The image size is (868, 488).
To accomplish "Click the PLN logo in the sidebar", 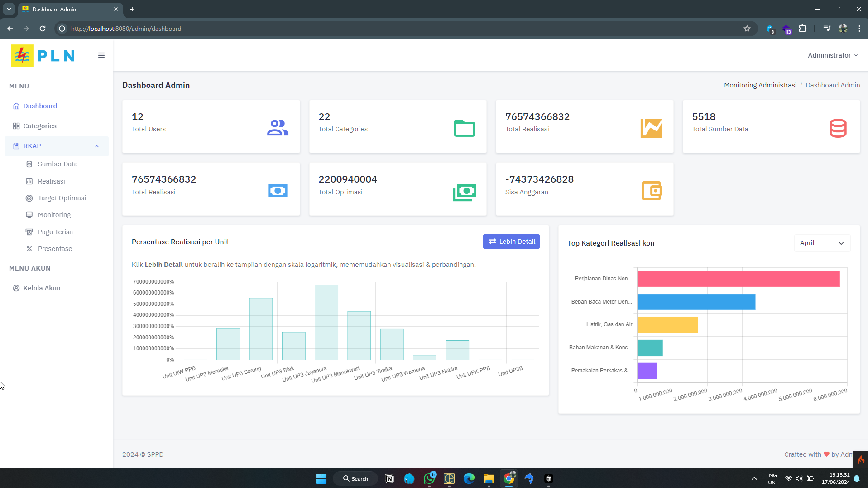I will pyautogui.click(x=43, y=56).
